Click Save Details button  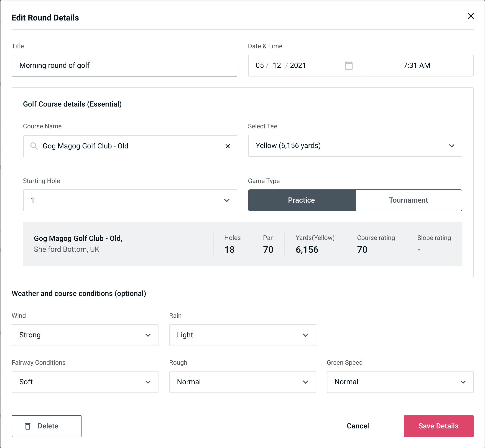pos(438,426)
